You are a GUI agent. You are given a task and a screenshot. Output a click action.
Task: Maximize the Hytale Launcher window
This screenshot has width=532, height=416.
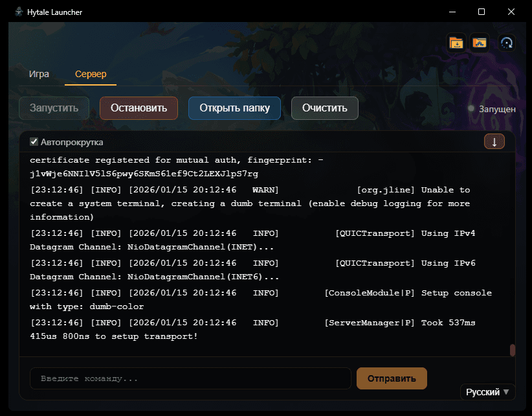pos(482,12)
